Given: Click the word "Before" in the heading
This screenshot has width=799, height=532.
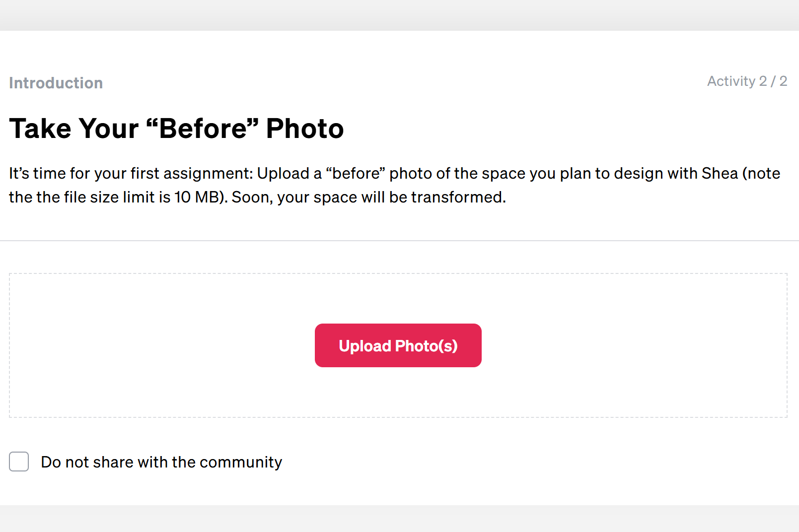Looking at the screenshot, I should coord(203,129).
